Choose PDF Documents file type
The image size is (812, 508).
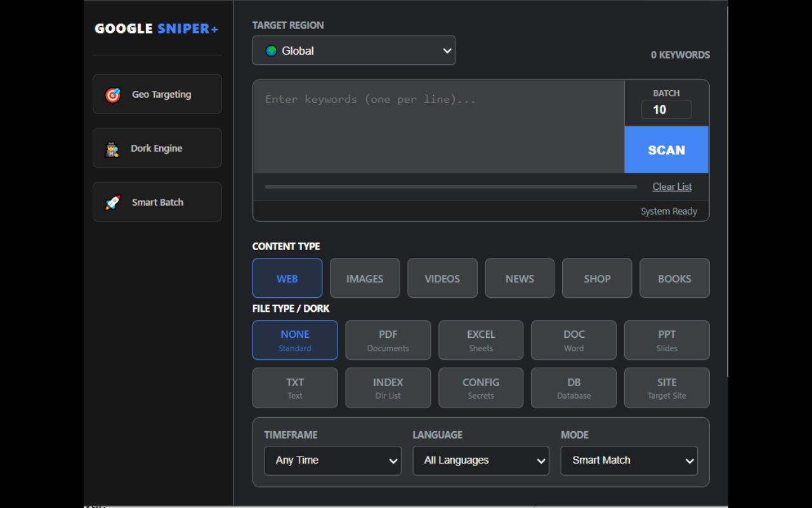coord(388,340)
